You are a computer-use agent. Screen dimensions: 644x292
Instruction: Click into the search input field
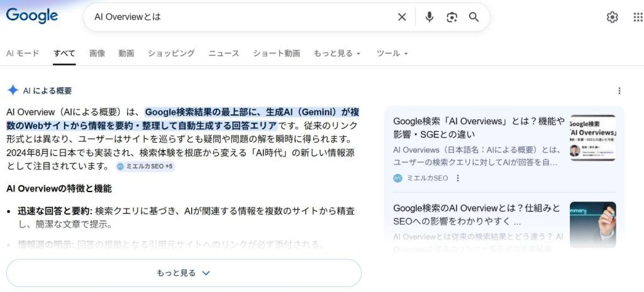coord(239,17)
